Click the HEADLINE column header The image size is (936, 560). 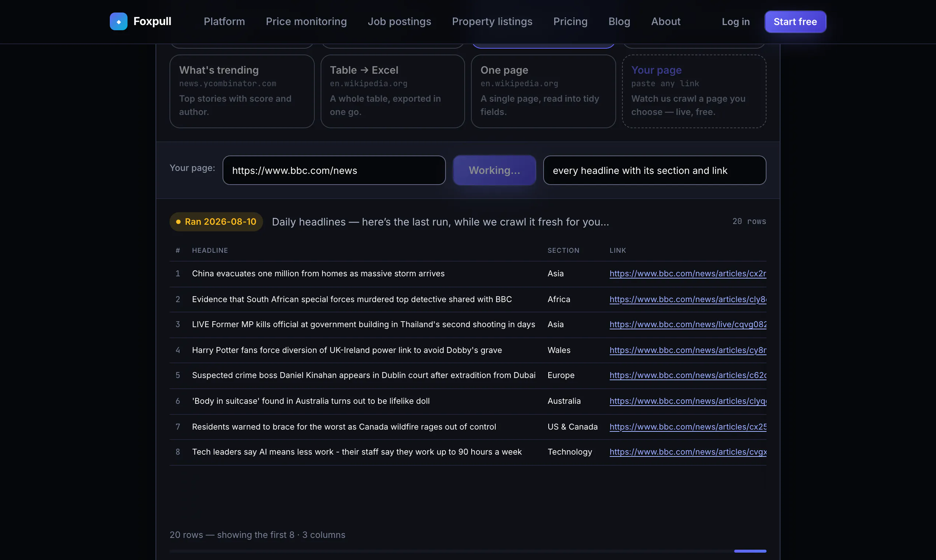[210, 251]
